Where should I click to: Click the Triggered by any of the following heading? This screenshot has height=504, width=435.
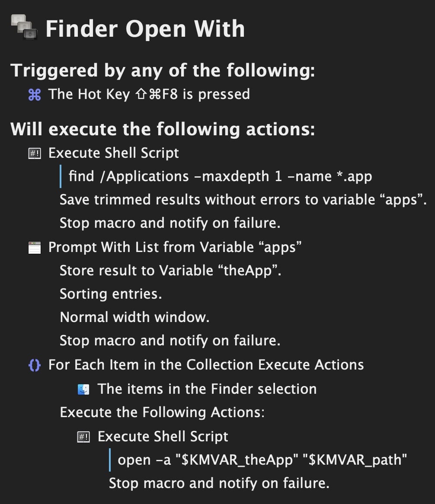pyautogui.click(x=163, y=70)
